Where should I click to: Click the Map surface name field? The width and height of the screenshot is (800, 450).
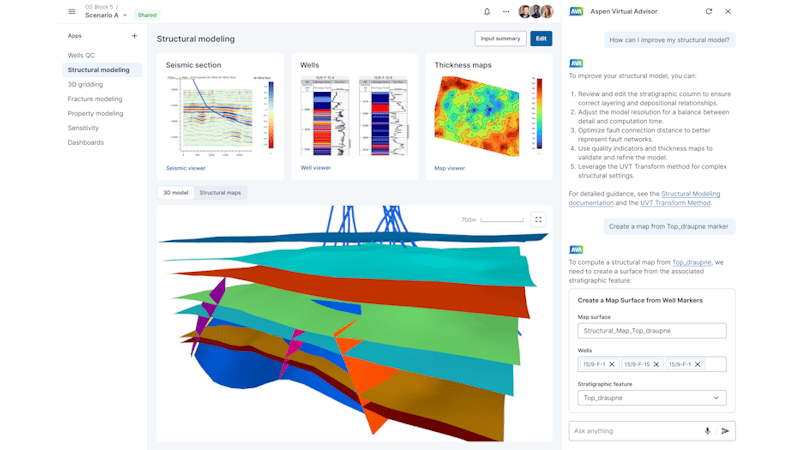652,331
